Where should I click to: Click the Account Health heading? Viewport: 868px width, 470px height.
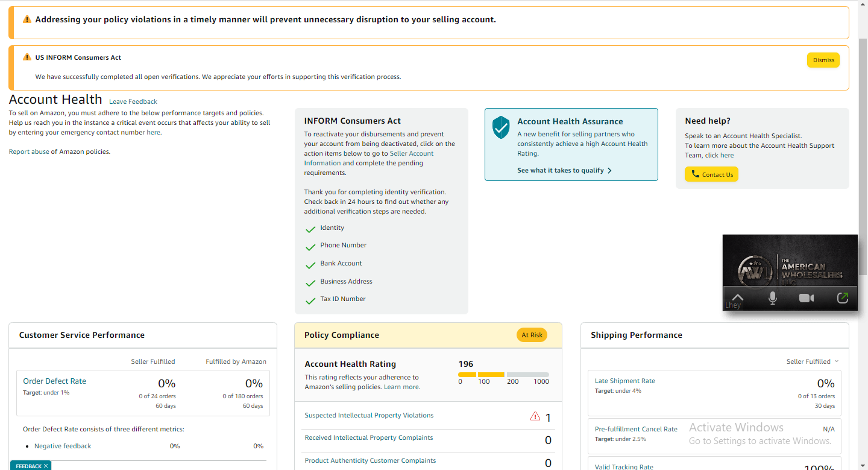55,100
